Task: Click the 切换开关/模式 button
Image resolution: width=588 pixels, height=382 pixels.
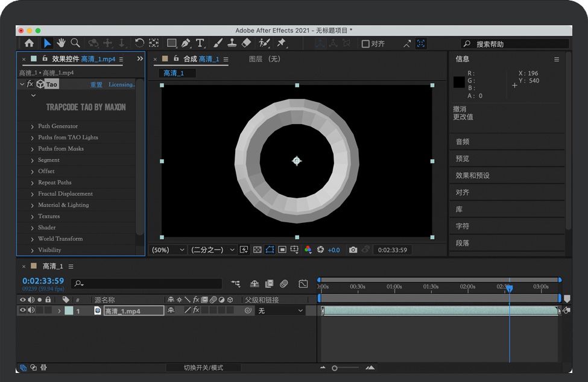Action: [x=203, y=368]
